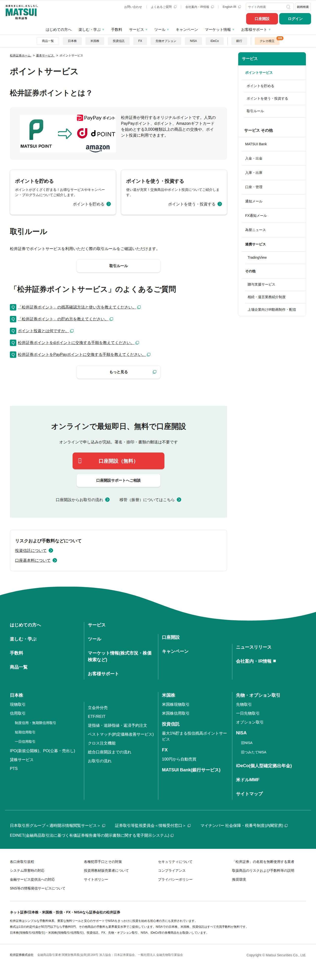Click the external-link icon beside English IR

point(239,7)
